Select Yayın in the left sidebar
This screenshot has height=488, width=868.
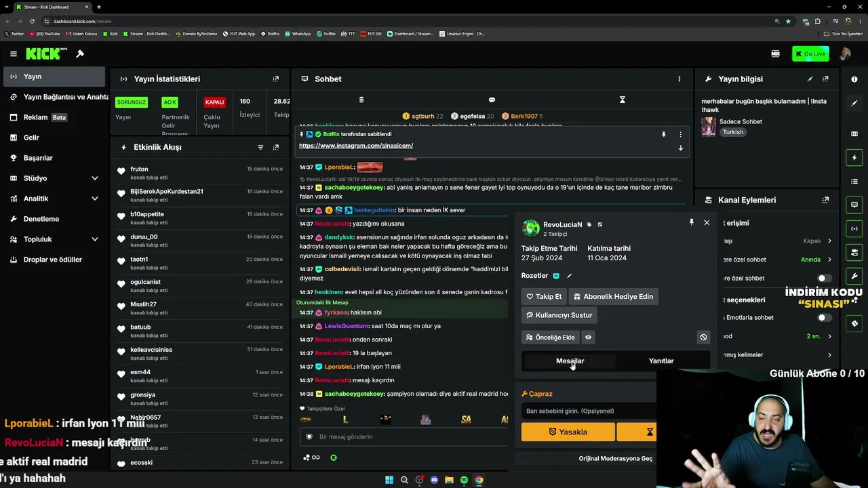[x=54, y=77]
